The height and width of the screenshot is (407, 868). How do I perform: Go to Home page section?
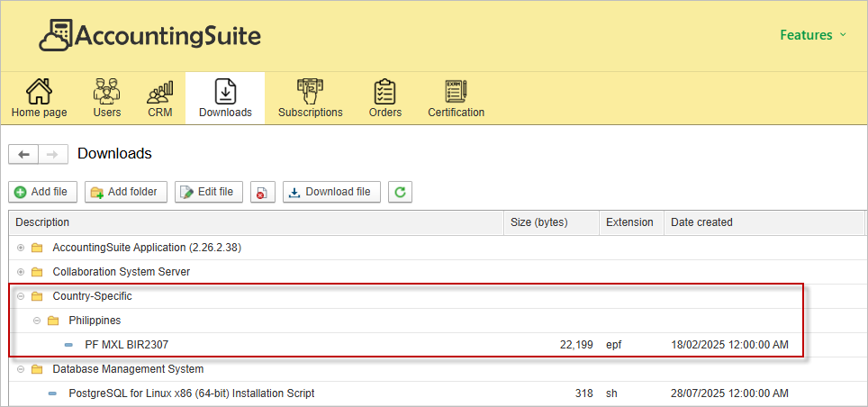pos(39,98)
